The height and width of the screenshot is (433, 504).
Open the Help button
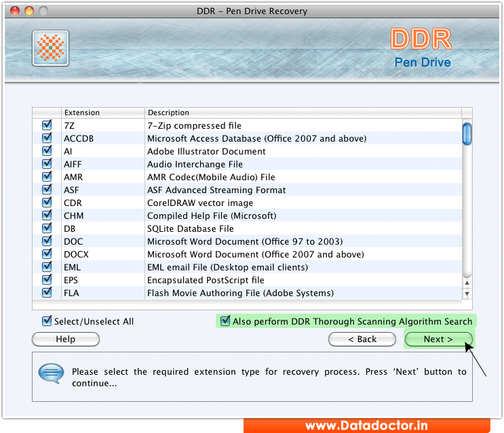[66, 339]
